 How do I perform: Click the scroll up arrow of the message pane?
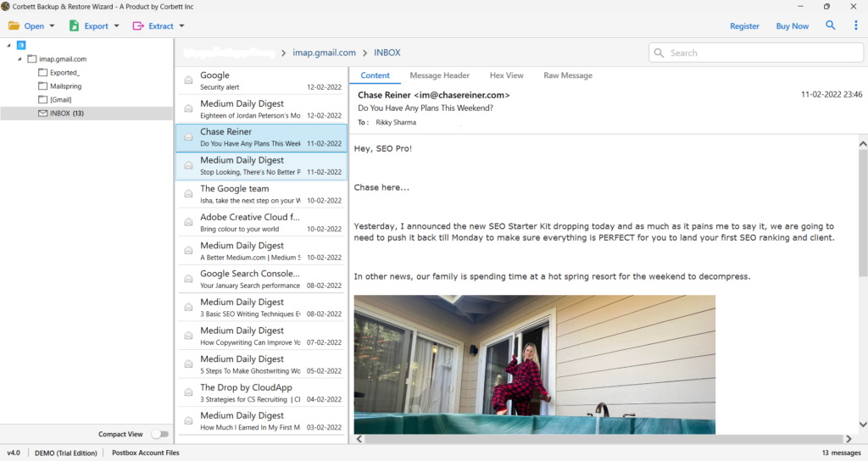(x=863, y=143)
